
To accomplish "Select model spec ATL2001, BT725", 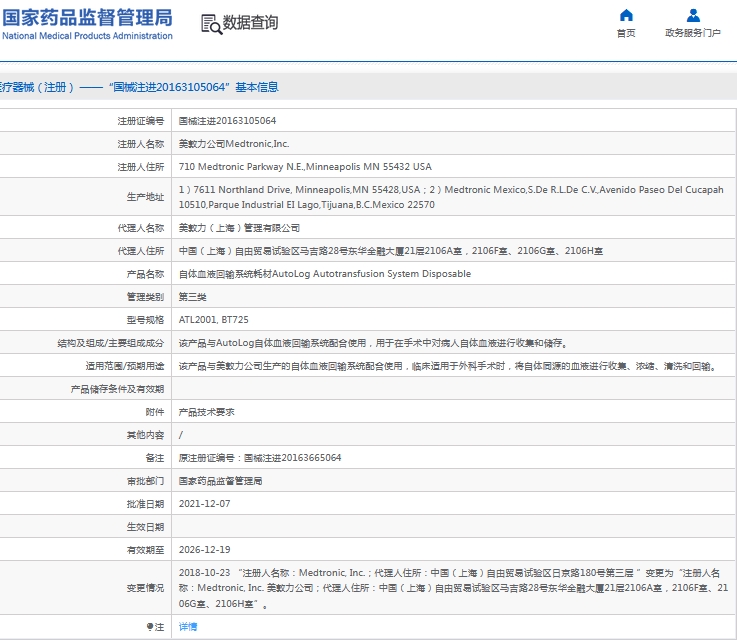I will click(213, 320).
